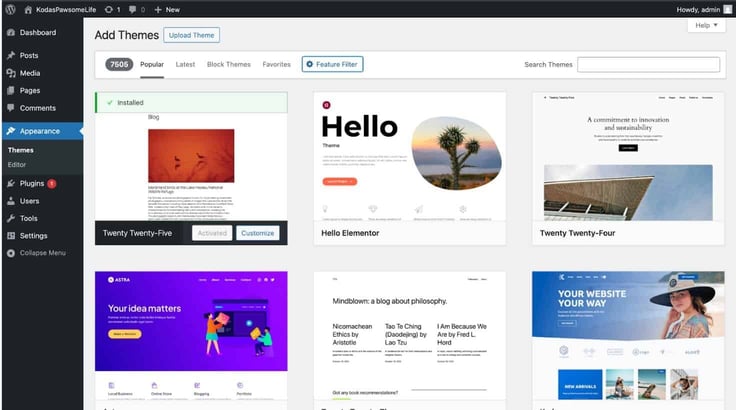Click the WordPress logo in admin bar
This screenshot has height=410, width=736.
[10, 9]
